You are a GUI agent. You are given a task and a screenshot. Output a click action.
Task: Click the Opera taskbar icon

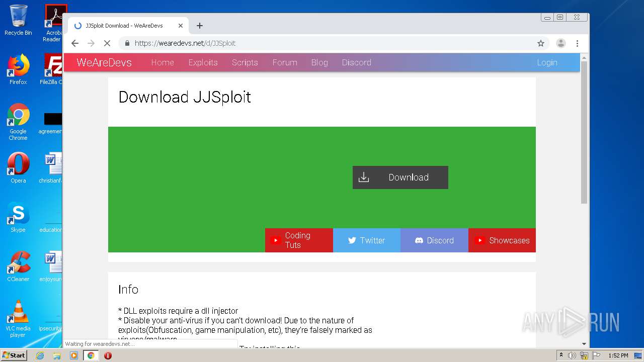coord(108,355)
